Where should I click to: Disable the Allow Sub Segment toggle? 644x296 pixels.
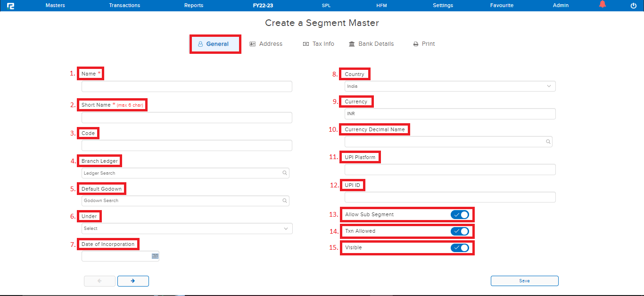460,214
